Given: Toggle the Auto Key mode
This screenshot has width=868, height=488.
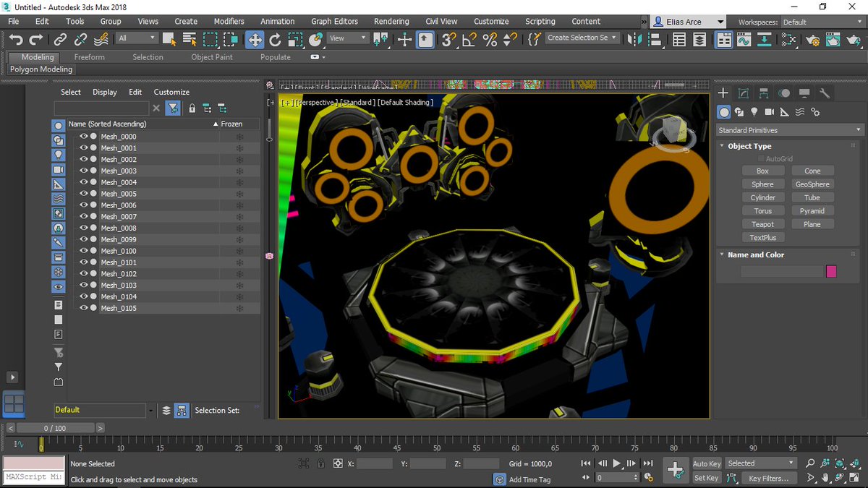Looking at the screenshot, I should tap(707, 463).
